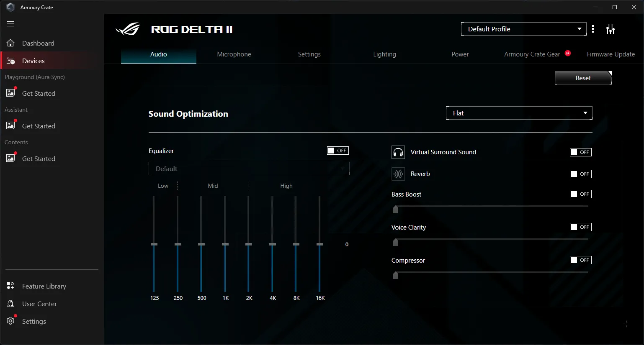The image size is (644, 345).
Task: Open Settings in the sidebar
Action: point(52,321)
